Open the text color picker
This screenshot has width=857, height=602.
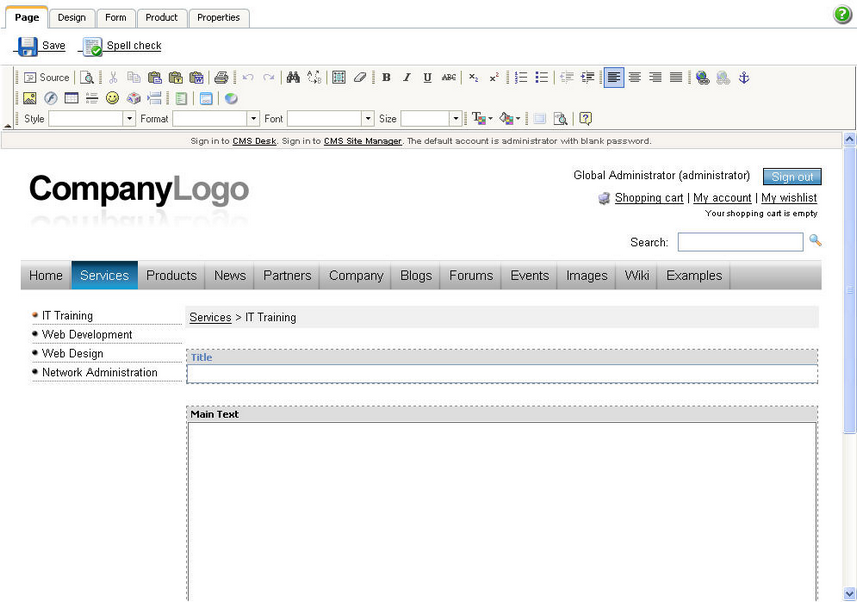pos(482,119)
